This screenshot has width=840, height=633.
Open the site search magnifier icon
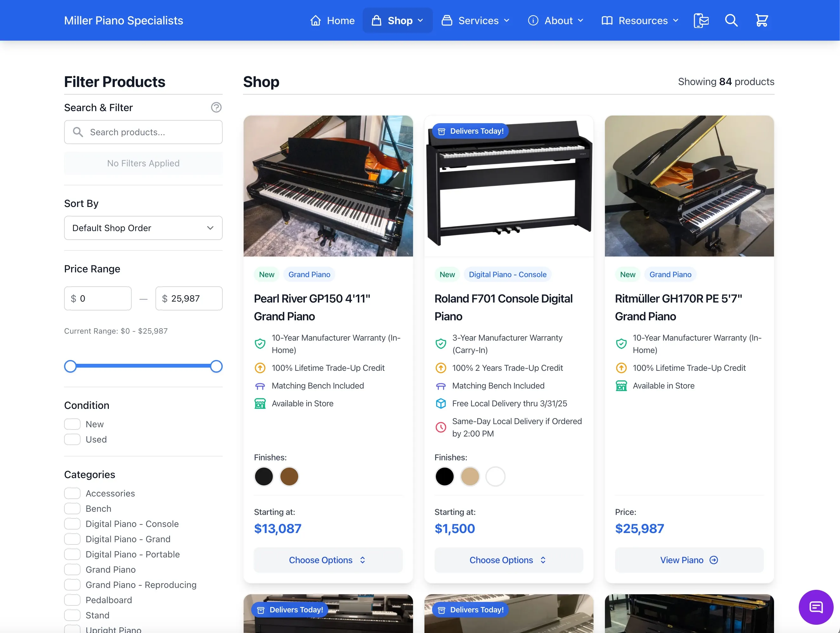(x=731, y=21)
